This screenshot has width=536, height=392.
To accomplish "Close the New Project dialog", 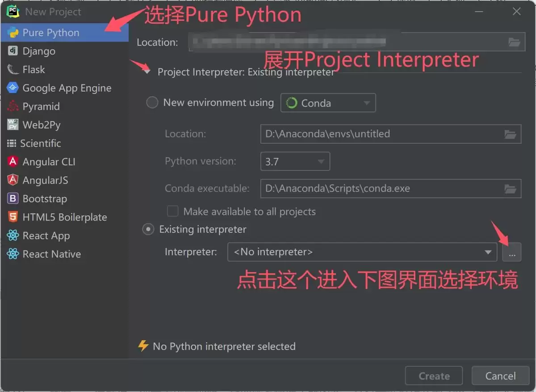I will click(517, 12).
